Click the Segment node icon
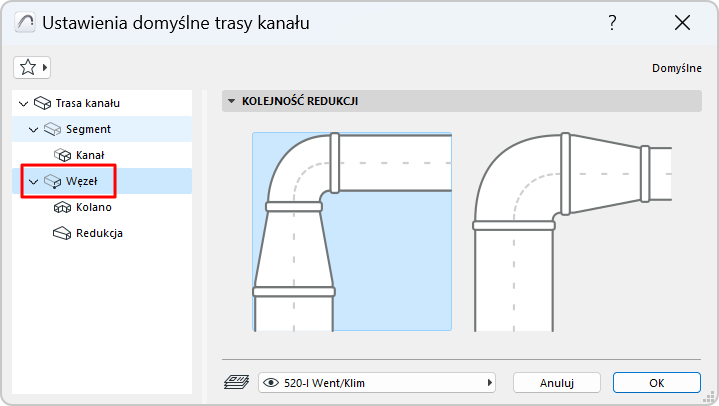719x406 pixels. coord(53,129)
